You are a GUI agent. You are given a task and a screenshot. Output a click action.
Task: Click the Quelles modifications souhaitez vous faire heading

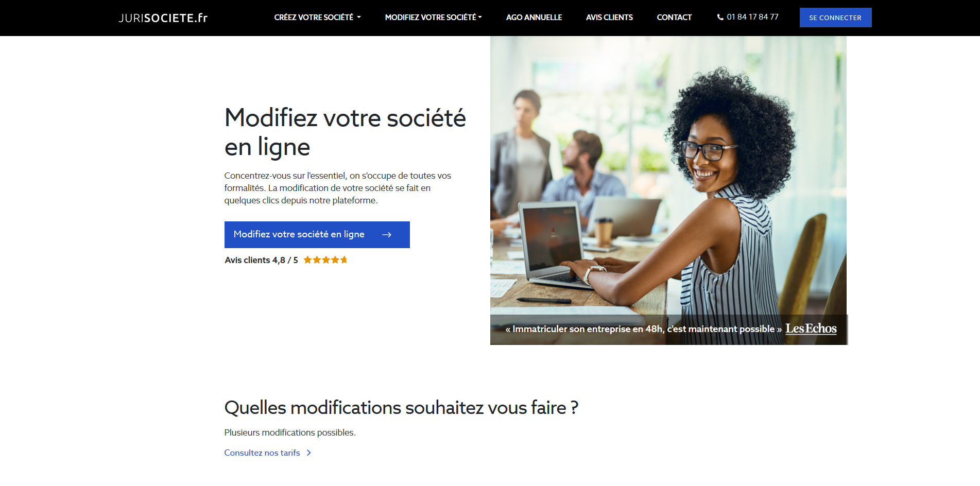[401, 408]
